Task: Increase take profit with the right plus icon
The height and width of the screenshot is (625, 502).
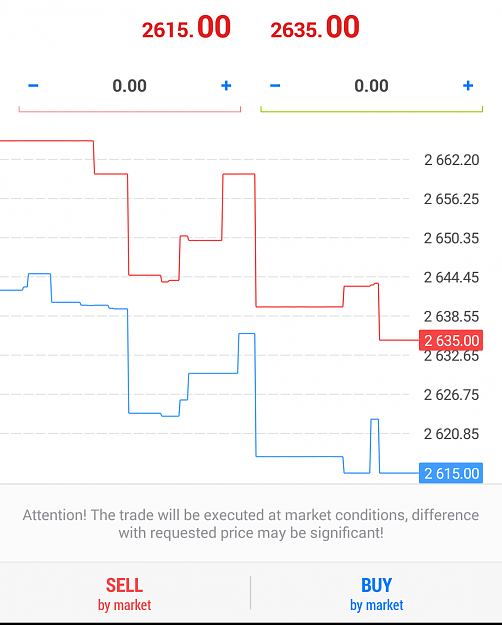Action: coord(468,85)
